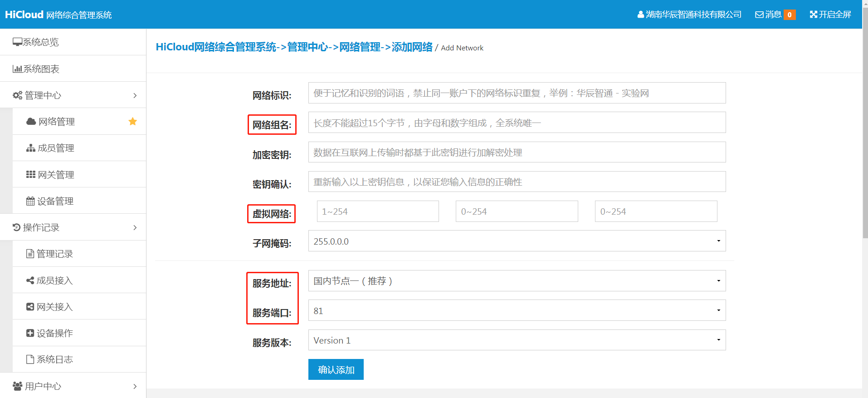Expand the 服务版本 Version 1 dropdown
Viewport: 868px width, 398px height.
click(x=517, y=340)
